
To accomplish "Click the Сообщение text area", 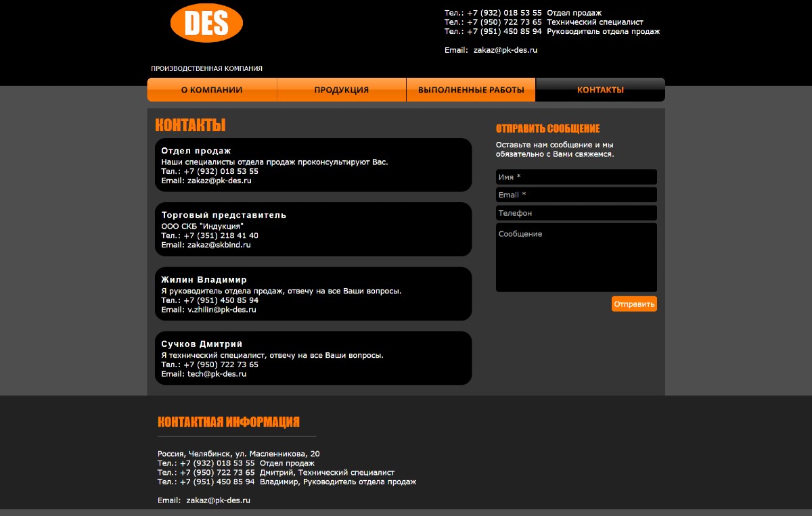I will (x=577, y=258).
